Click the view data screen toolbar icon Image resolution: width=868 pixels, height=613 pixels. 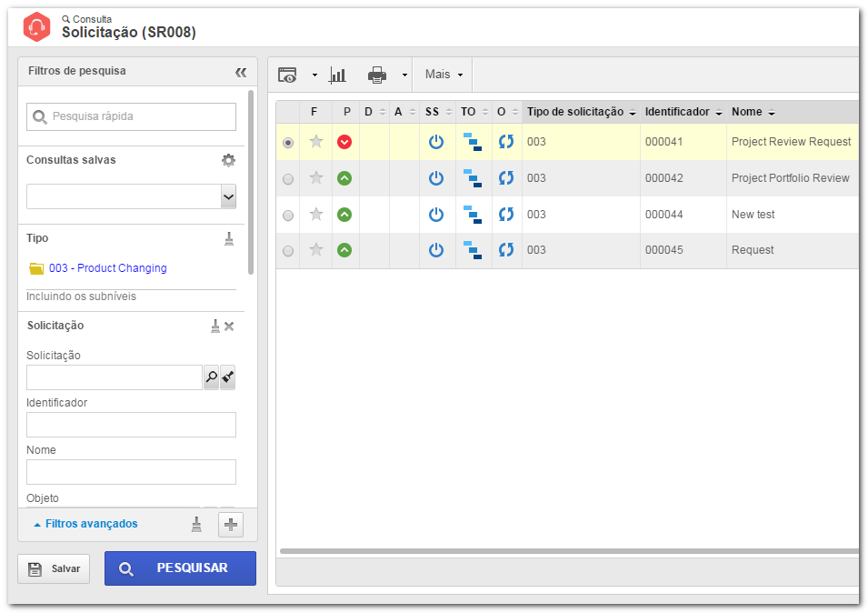pos(287,75)
